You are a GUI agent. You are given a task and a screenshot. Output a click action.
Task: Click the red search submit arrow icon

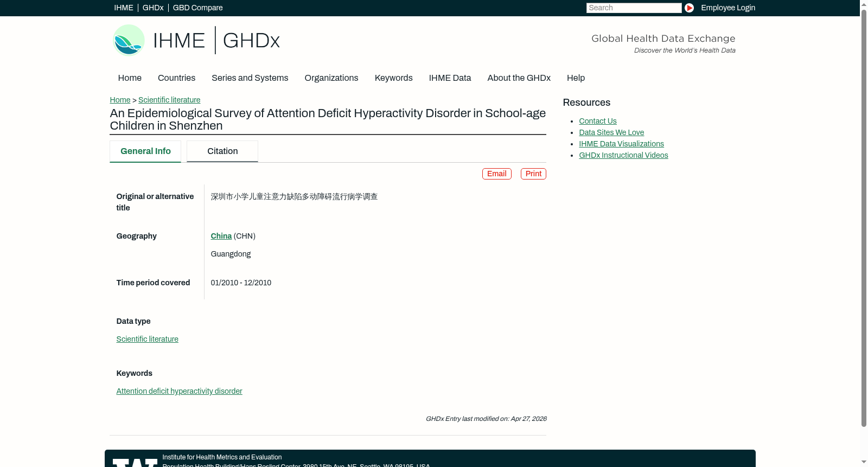(689, 8)
